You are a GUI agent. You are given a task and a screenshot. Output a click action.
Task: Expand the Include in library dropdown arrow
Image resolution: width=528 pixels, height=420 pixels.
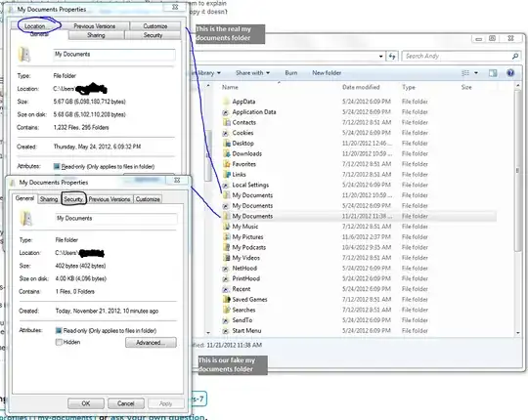[219, 73]
